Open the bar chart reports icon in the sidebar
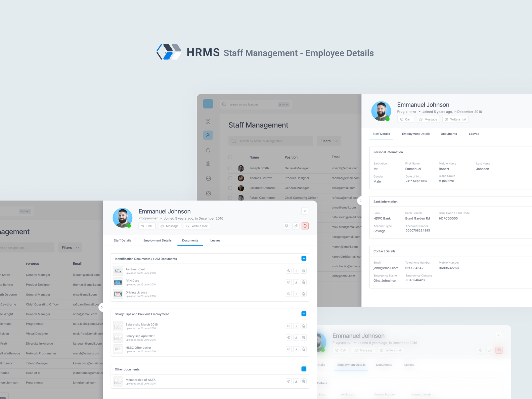 [208, 164]
